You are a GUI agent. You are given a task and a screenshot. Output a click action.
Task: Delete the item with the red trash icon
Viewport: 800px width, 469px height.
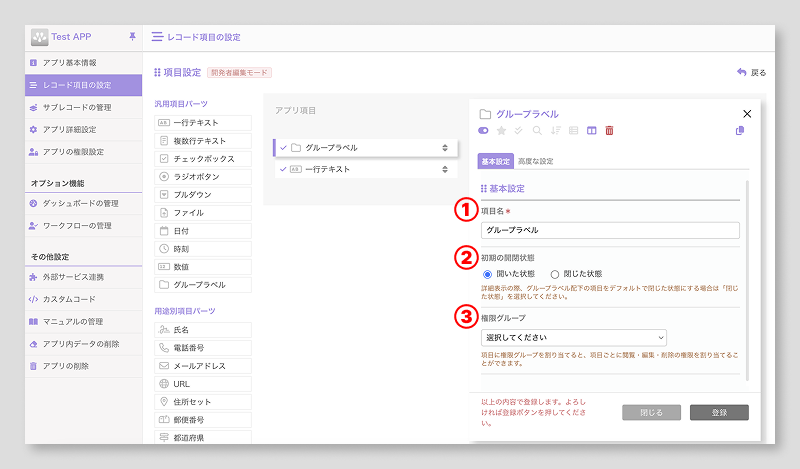pyautogui.click(x=609, y=131)
